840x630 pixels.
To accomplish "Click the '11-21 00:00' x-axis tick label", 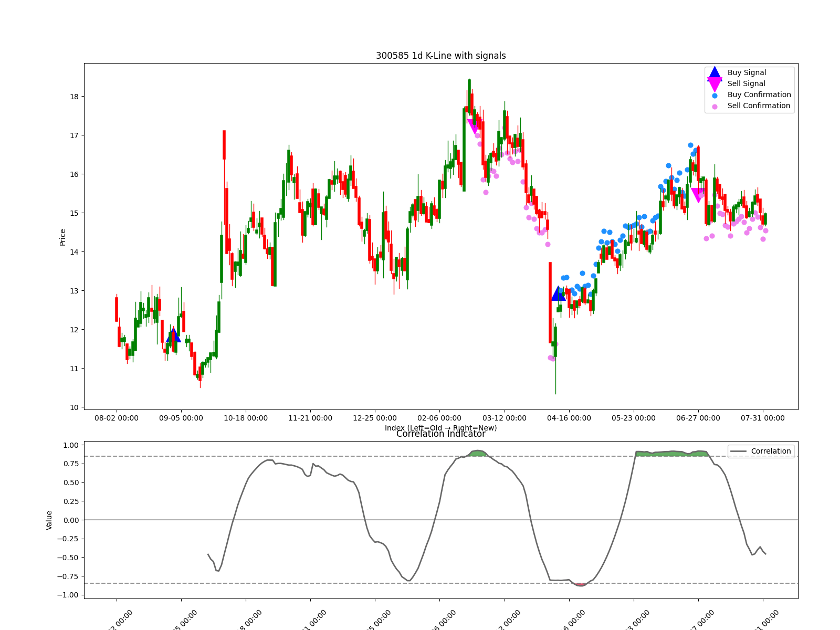I will pos(310,418).
